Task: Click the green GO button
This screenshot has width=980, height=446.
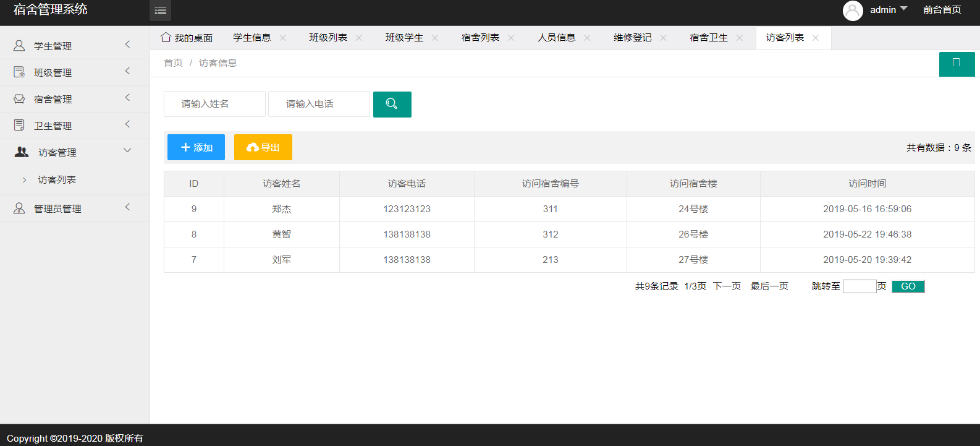Action: point(908,286)
